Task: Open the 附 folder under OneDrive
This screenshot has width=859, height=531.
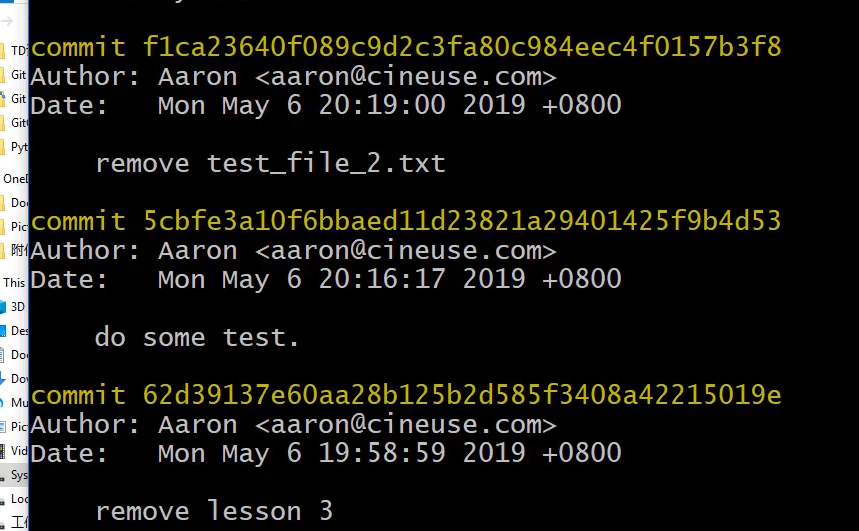Action: coord(17,250)
